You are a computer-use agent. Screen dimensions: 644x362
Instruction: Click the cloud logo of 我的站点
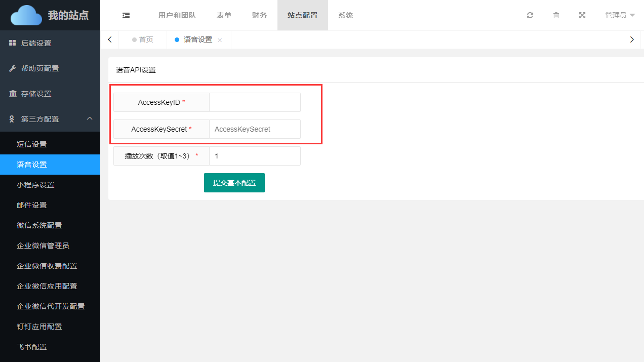[26, 15]
